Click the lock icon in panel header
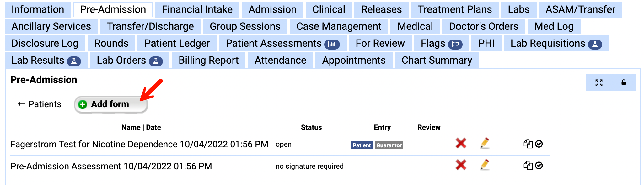 [624, 82]
